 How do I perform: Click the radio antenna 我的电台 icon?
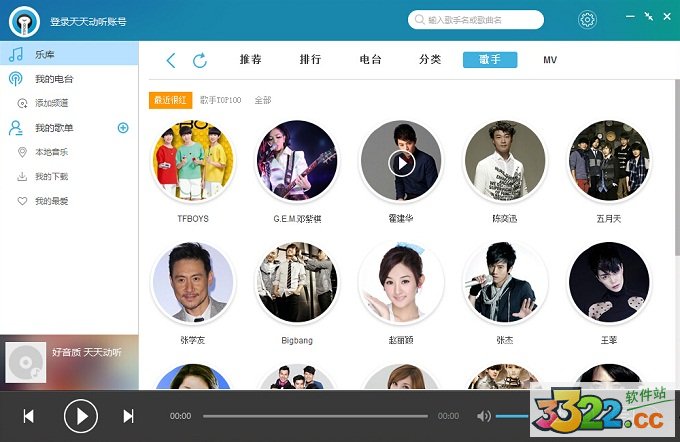point(16,79)
